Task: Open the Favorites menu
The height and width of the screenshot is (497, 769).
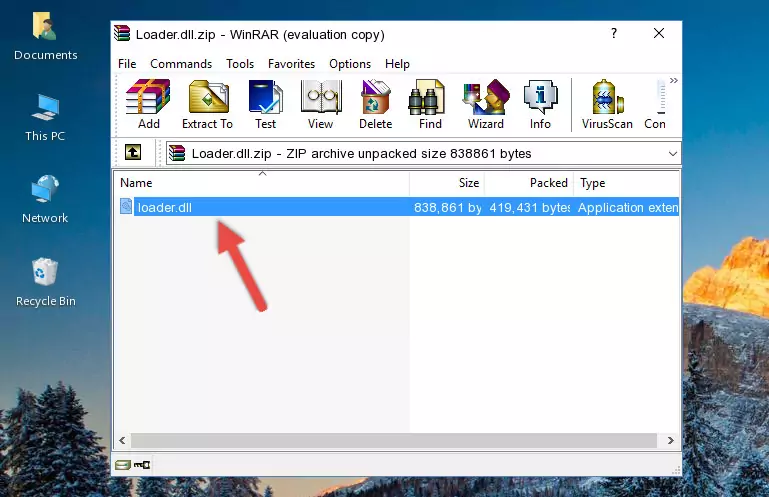Action: pyautogui.click(x=291, y=64)
